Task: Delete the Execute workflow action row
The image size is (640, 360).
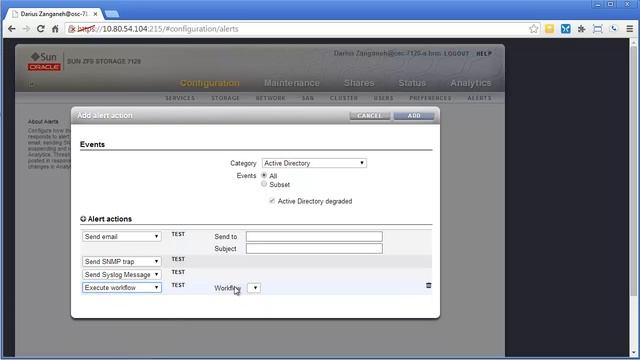Action: click(x=429, y=285)
